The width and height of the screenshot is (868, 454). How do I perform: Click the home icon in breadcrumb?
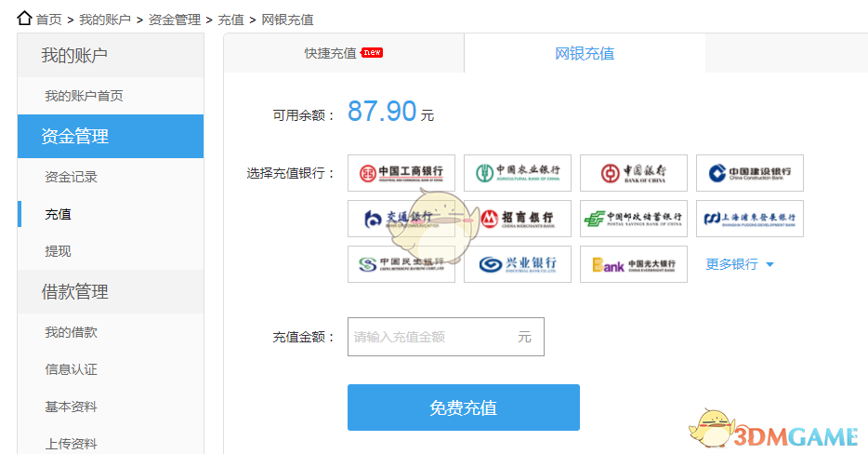point(24,18)
